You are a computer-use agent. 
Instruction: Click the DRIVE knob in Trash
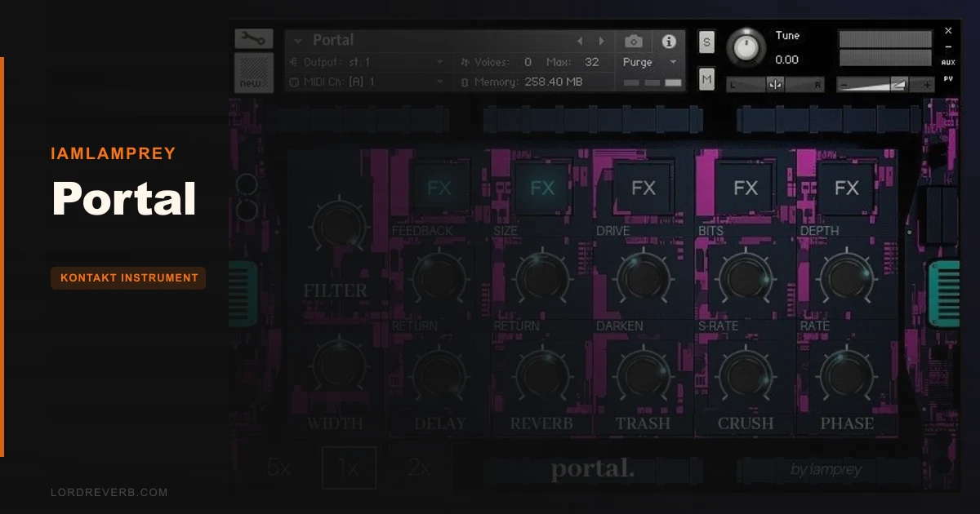pyautogui.click(x=644, y=277)
